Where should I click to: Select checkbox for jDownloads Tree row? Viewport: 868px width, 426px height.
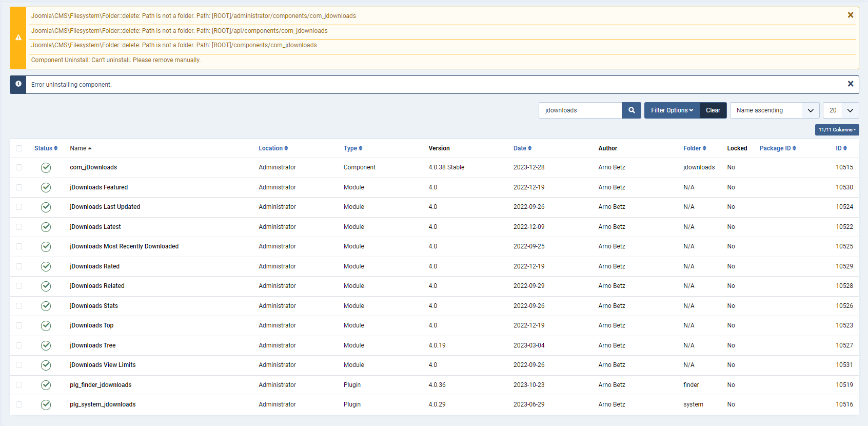pos(19,345)
